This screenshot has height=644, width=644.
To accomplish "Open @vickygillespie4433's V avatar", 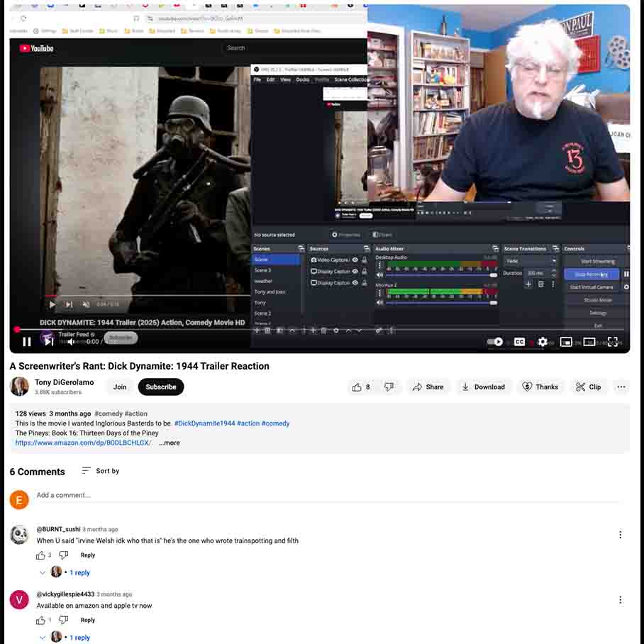I will coord(19,599).
